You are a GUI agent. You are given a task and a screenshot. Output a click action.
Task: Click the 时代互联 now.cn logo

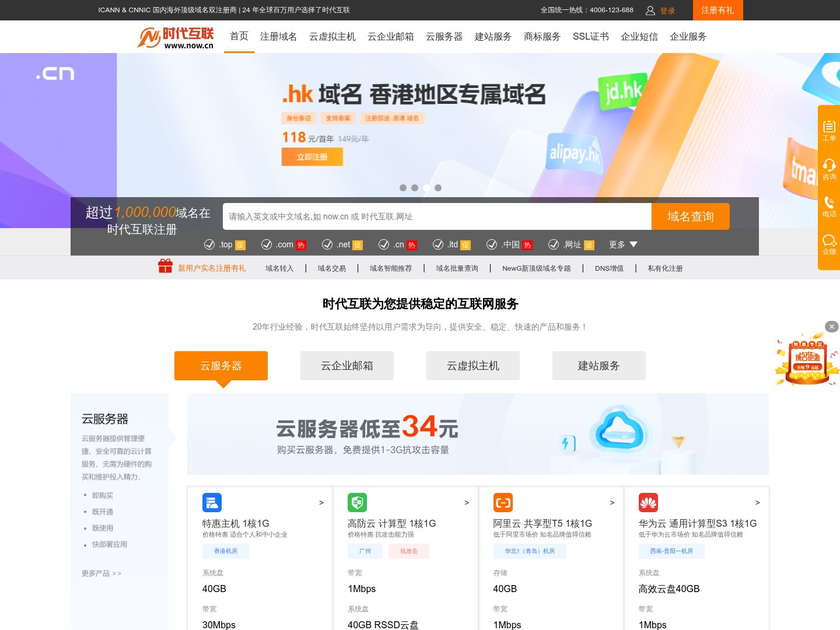176,37
